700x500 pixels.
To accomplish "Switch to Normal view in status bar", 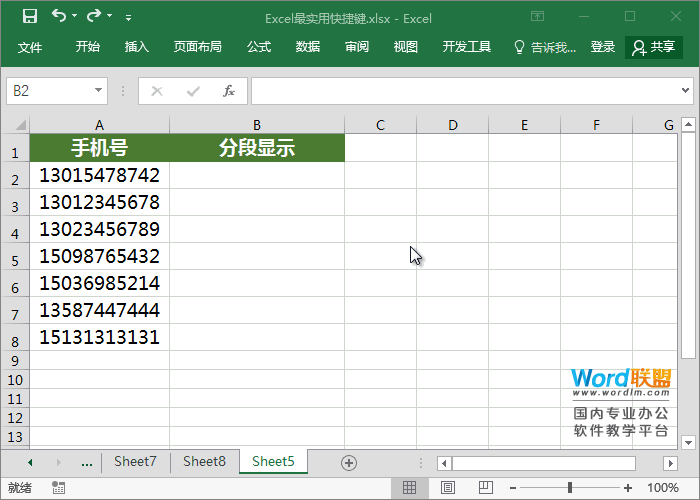I will click(x=409, y=488).
